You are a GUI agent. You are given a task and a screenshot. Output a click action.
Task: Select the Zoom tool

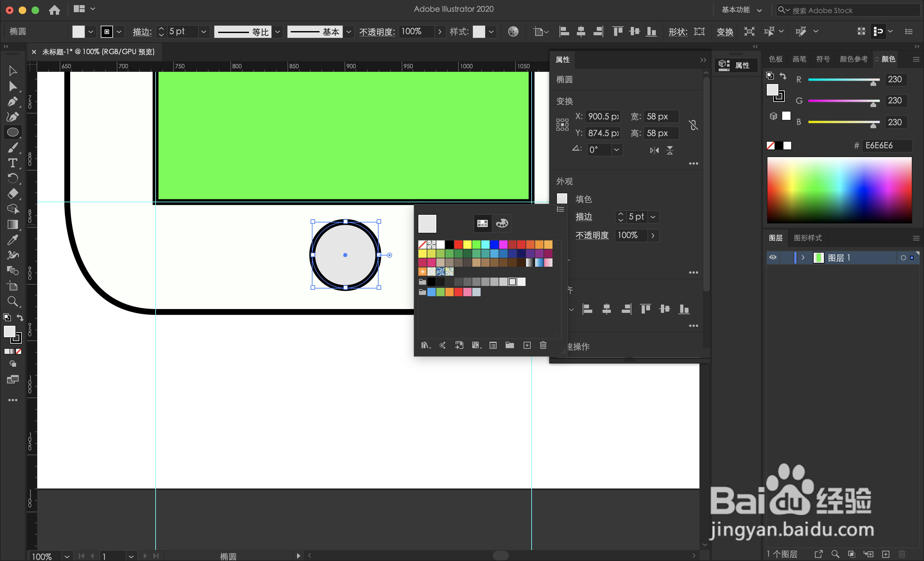click(13, 301)
